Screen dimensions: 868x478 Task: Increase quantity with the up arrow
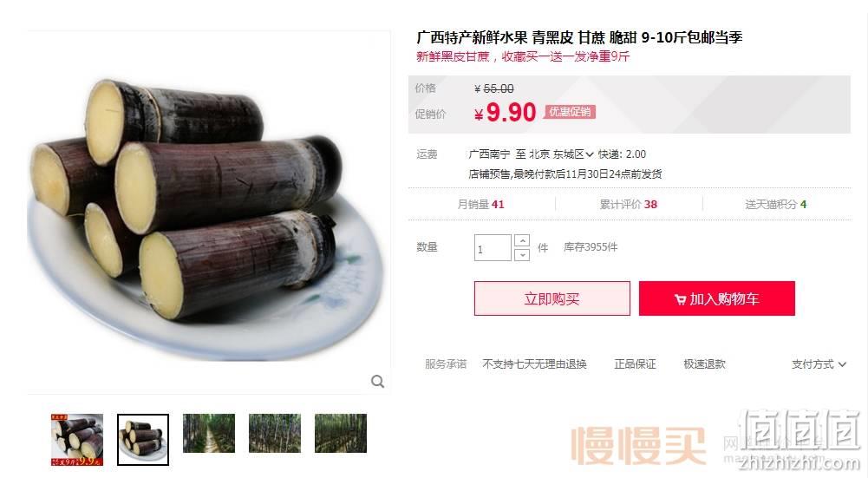point(521,240)
